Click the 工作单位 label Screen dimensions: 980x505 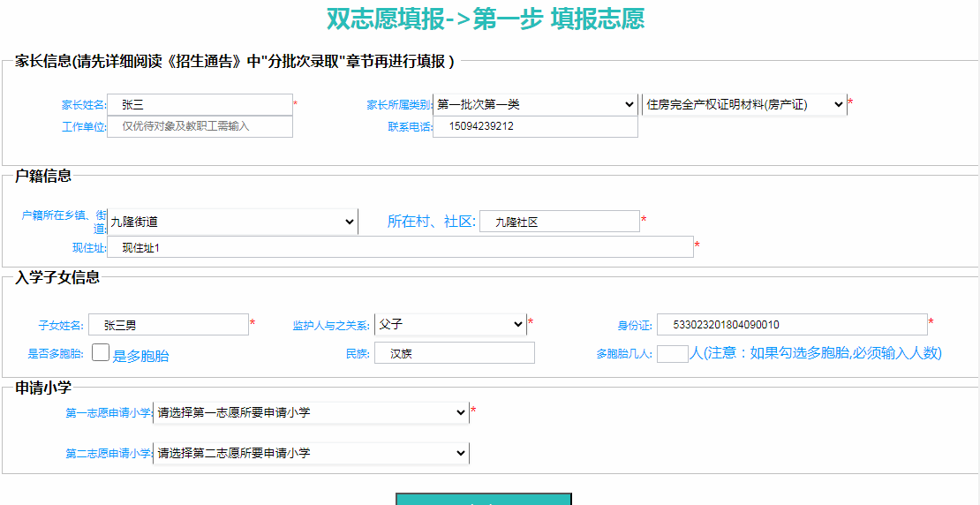(x=83, y=127)
